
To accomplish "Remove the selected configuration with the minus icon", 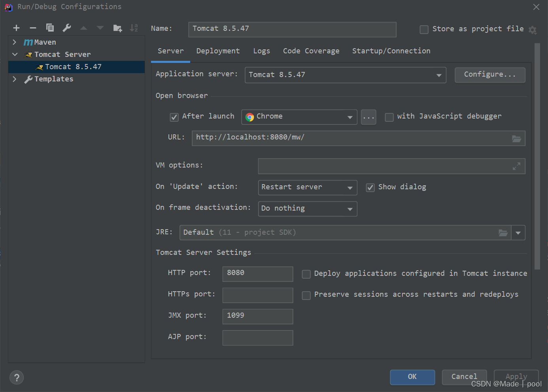I will 33,28.
